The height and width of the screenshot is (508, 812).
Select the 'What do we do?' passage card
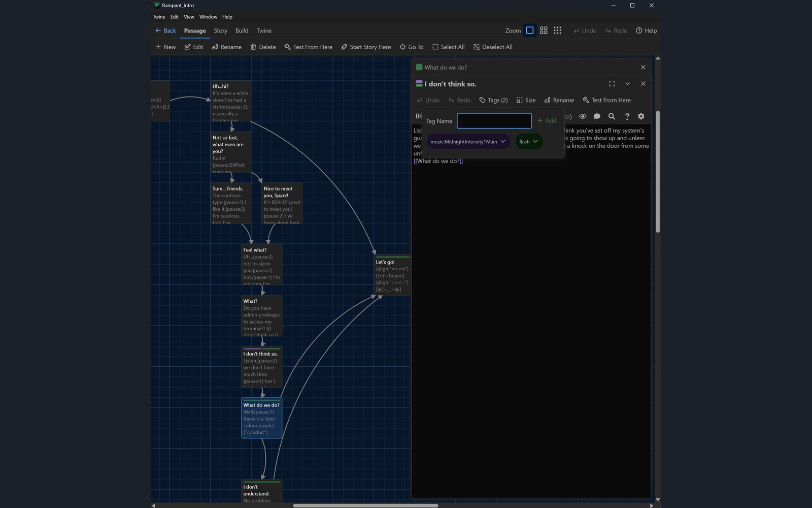tap(262, 418)
